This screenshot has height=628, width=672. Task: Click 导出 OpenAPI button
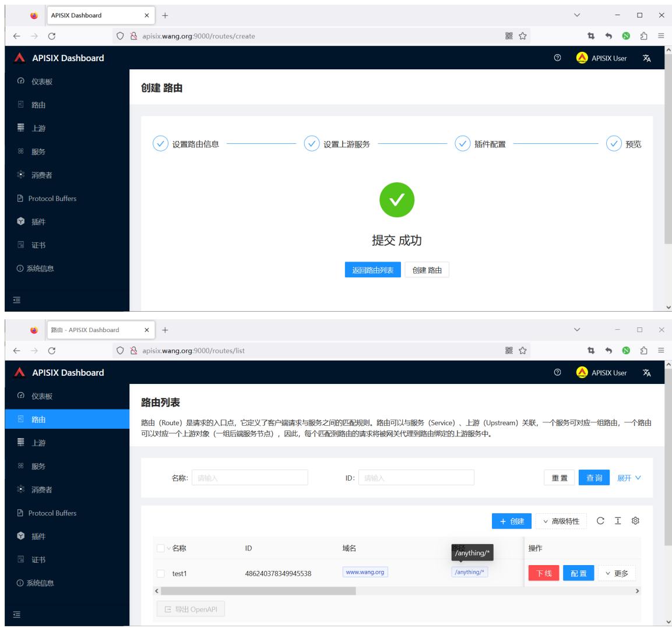point(191,609)
